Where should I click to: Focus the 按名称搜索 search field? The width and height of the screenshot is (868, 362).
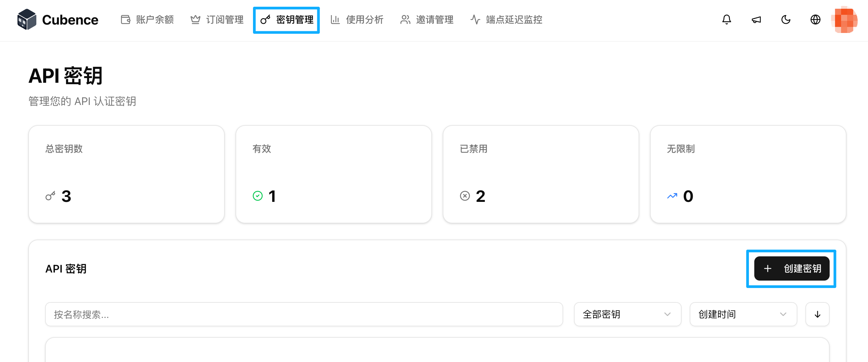click(303, 314)
